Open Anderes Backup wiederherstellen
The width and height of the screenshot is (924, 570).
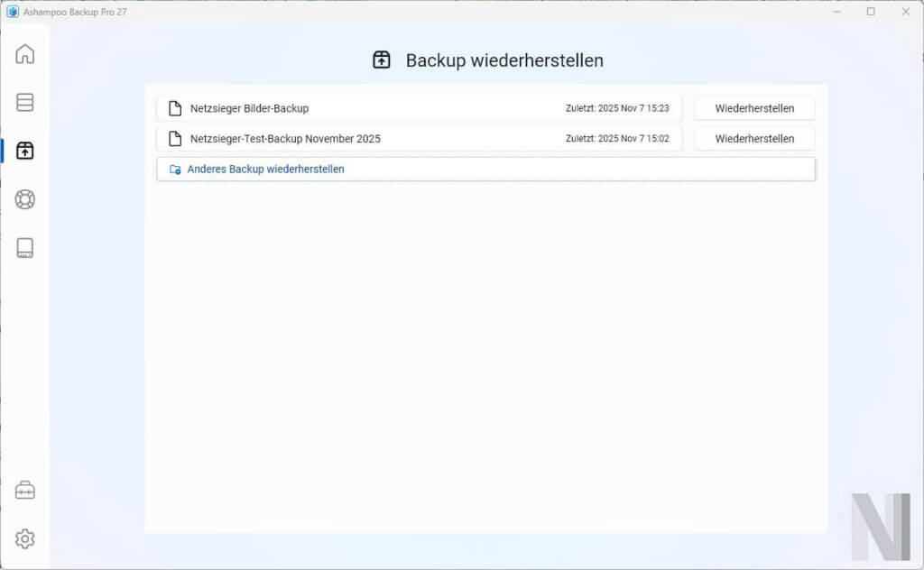[264, 169]
